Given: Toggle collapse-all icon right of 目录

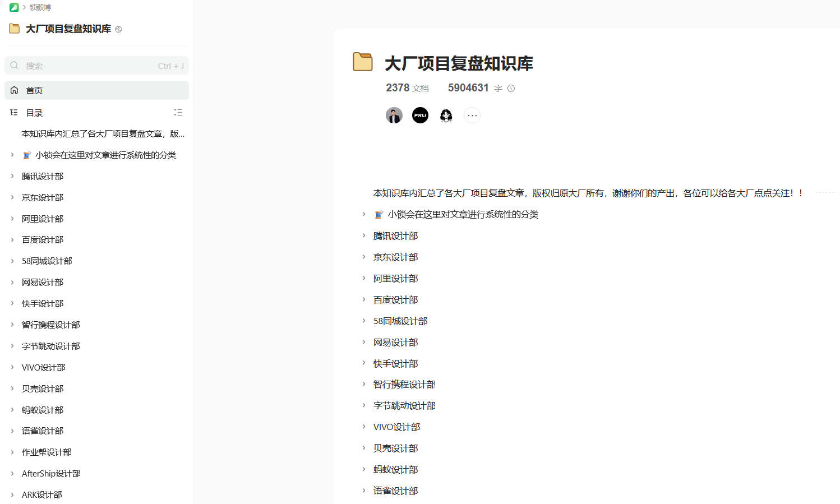Looking at the screenshot, I should pyautogui.click(x=178, y=112).
